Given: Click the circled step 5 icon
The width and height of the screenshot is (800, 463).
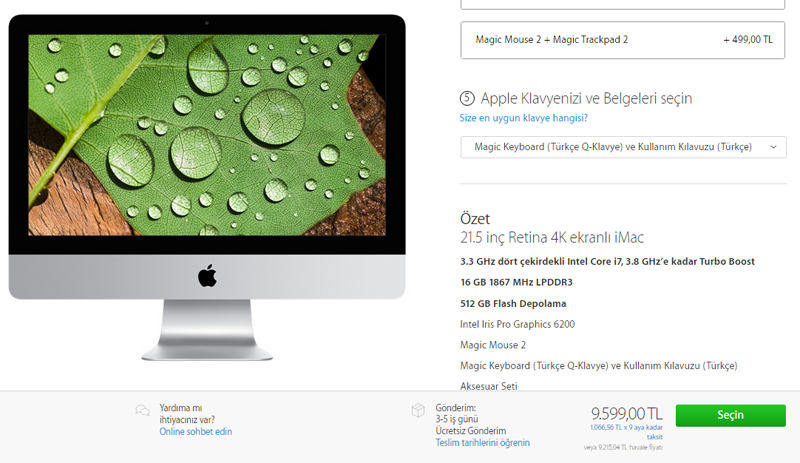Looking at the screenshot, I should (467, 98).
